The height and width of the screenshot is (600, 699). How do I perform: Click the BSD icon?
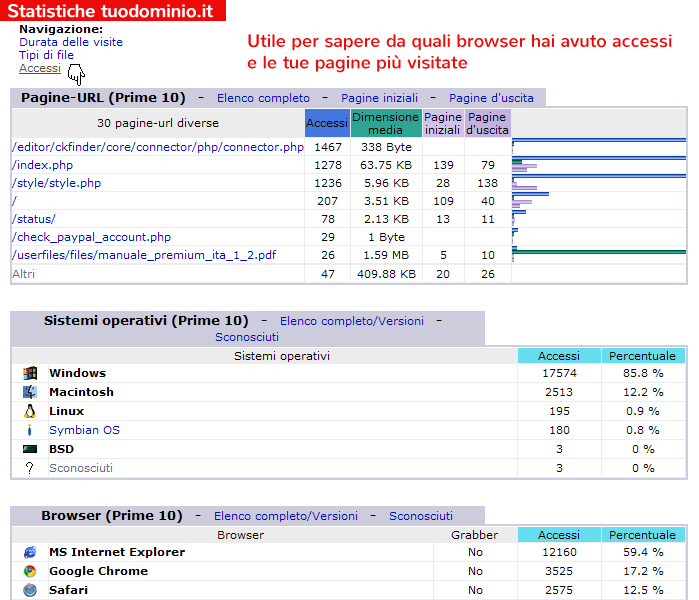[x=30, y=449]
